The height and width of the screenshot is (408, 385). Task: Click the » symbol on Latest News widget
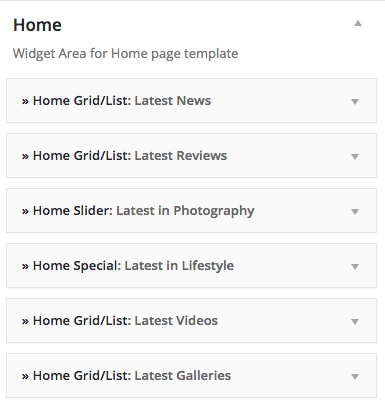(25, 101)
